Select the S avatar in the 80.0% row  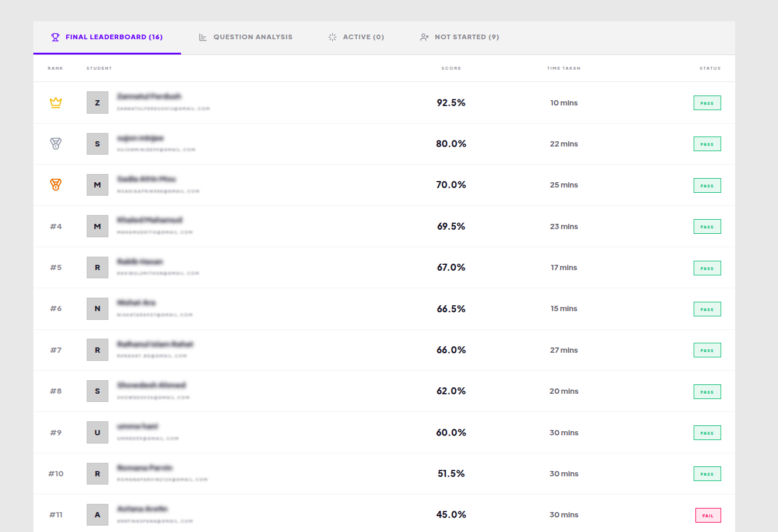point(97,144)
